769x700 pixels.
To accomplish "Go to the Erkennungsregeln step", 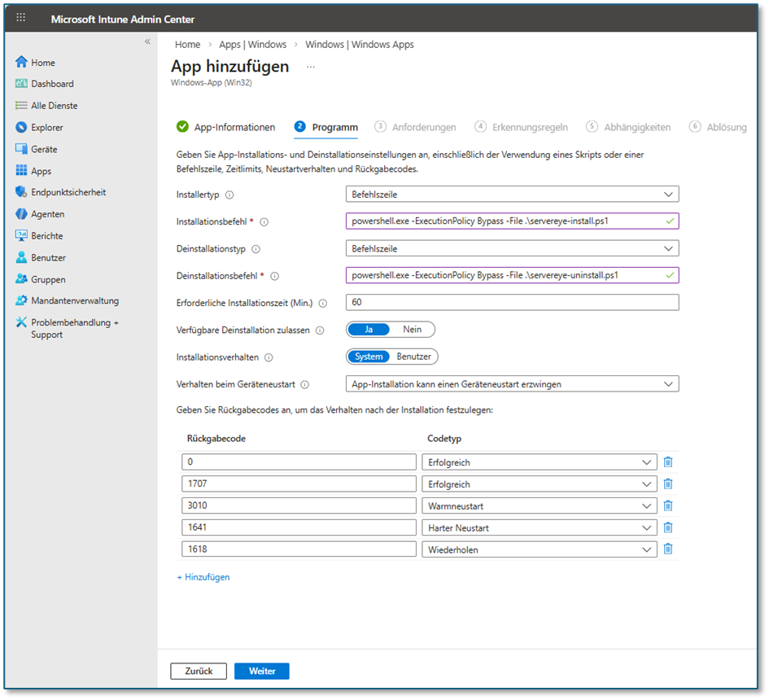I will pos(521,127).
